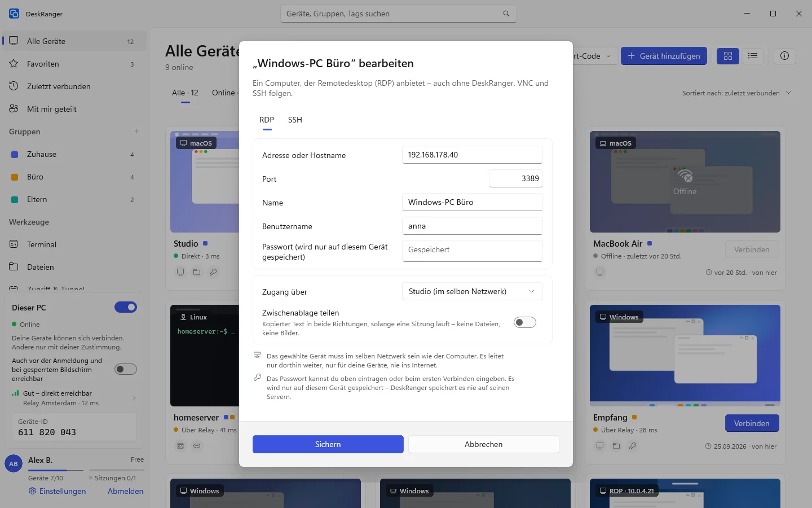
Task: Open Favoriten in sidebar
Action: pos(73,64)
